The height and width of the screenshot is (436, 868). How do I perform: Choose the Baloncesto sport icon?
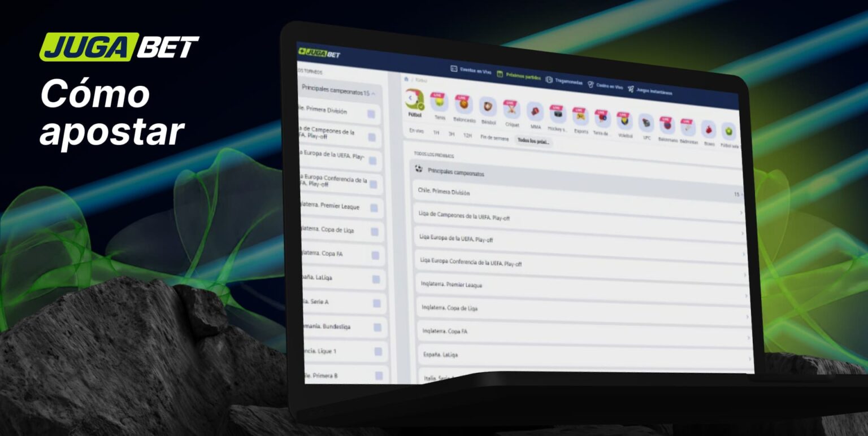463,105
